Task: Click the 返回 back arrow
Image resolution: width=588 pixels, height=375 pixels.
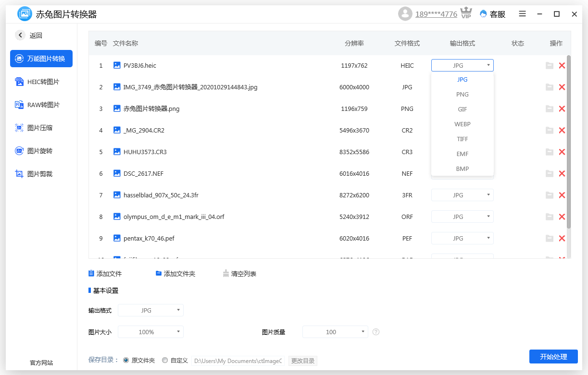Action: point(20,35)
